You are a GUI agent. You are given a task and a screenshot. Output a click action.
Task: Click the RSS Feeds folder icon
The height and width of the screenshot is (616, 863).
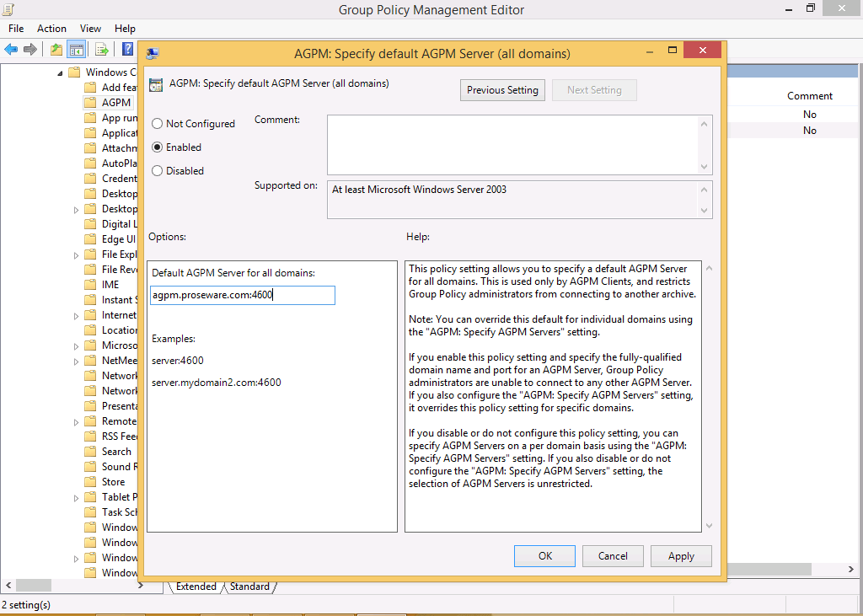pos(91,437)
